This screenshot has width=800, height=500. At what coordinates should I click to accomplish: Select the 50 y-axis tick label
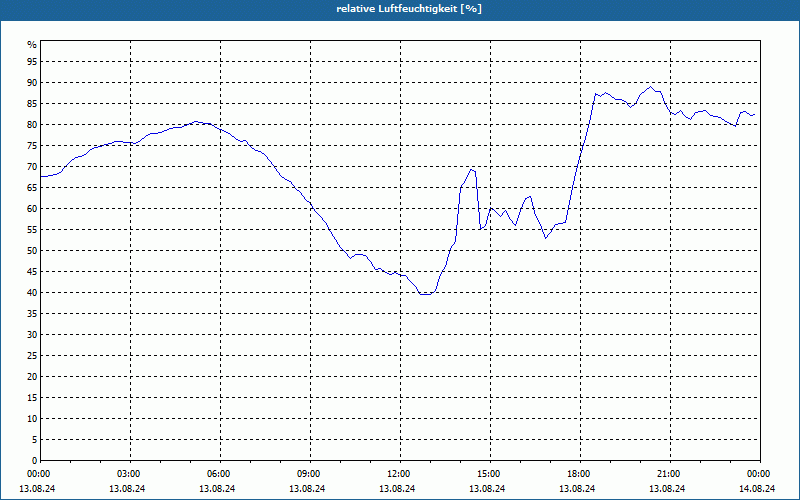coord(32,251)
